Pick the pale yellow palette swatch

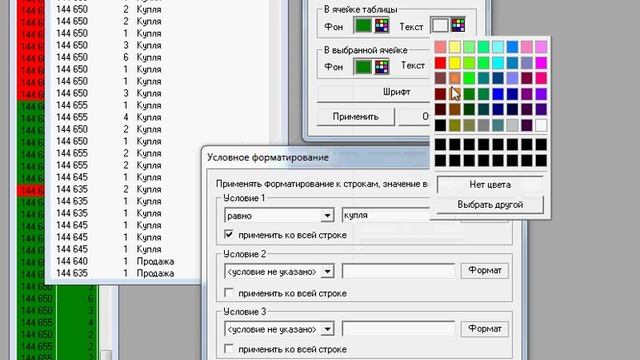455,47
